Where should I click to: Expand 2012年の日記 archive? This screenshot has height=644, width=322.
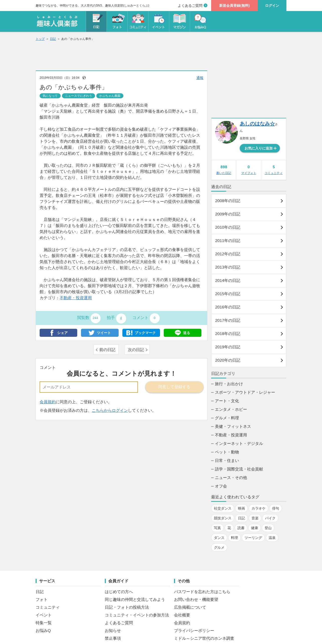coord(249,254)
